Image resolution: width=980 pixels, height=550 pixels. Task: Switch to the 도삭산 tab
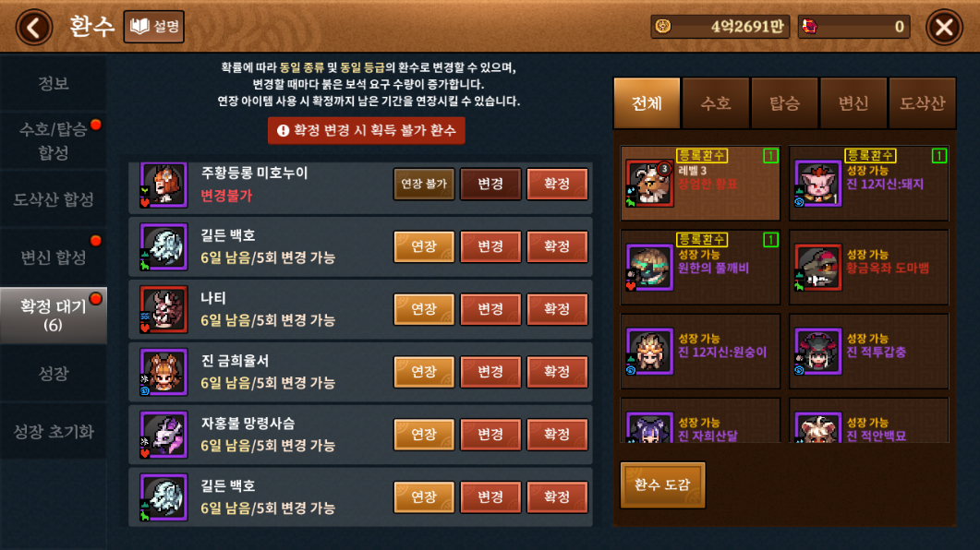923,103
